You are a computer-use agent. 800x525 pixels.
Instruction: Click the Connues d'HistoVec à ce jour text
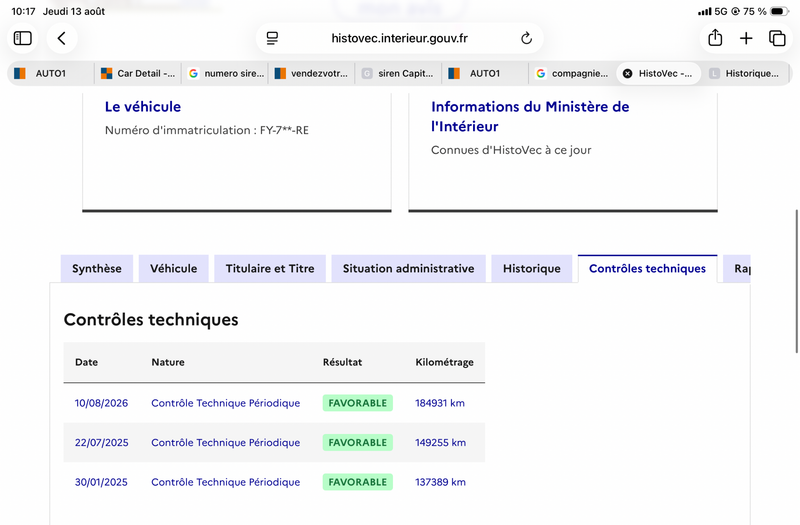pyautogui.click(x=511, y=150)
